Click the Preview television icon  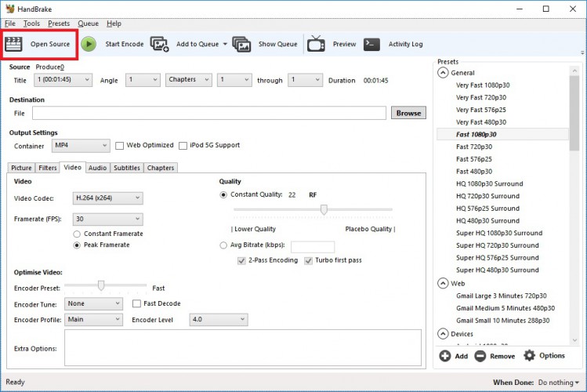point(316,44)
